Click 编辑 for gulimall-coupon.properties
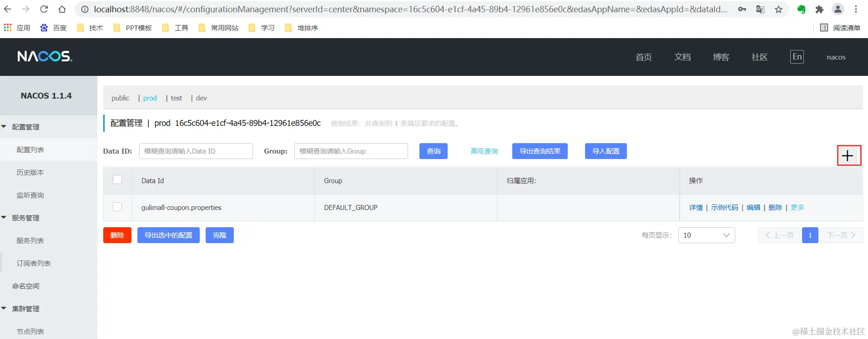868x339 pixels. tap(753, 207)
